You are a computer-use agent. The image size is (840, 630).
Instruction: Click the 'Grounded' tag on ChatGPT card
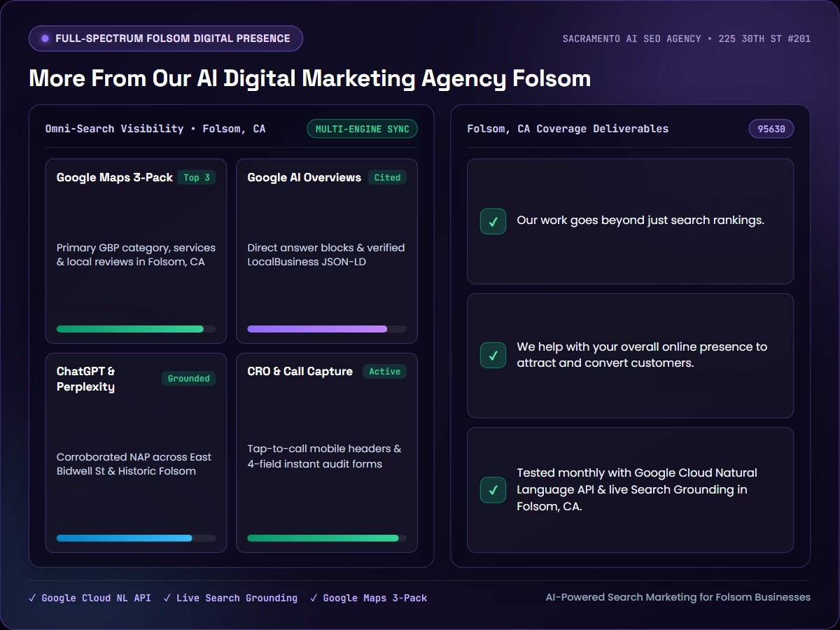click(189, 379)
